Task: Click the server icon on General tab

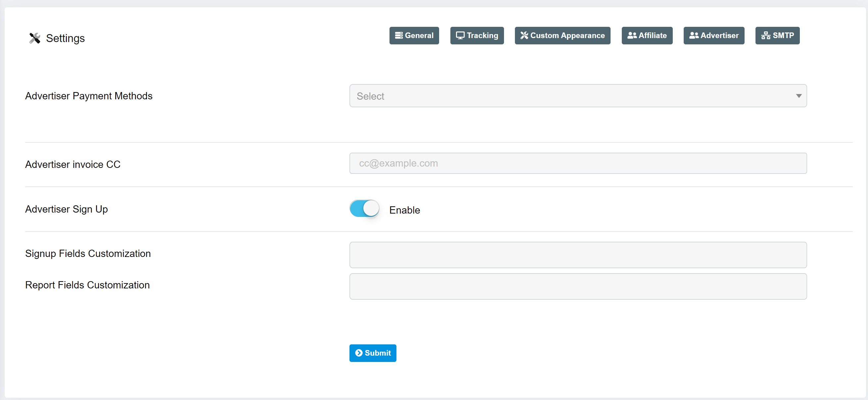Action: (399, 35)
